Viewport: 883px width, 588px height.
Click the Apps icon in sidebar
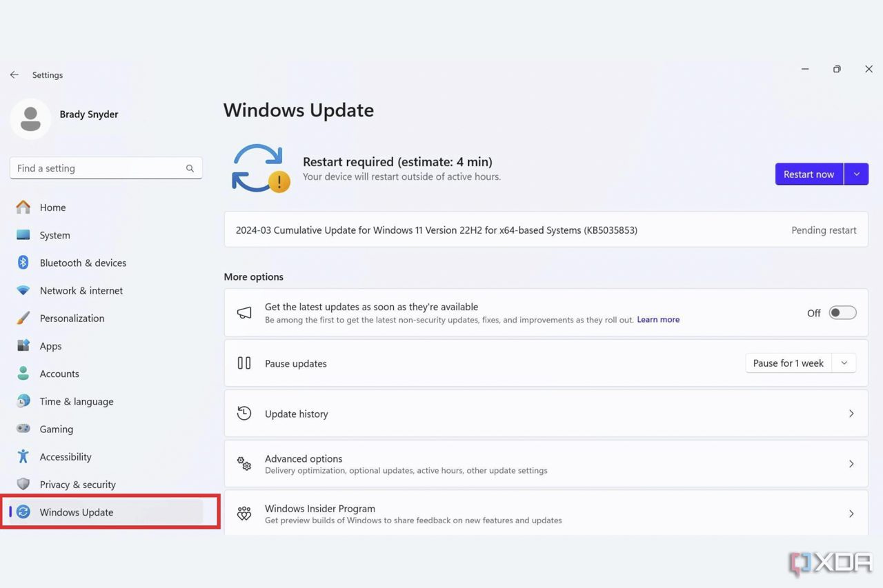(23, 345)
